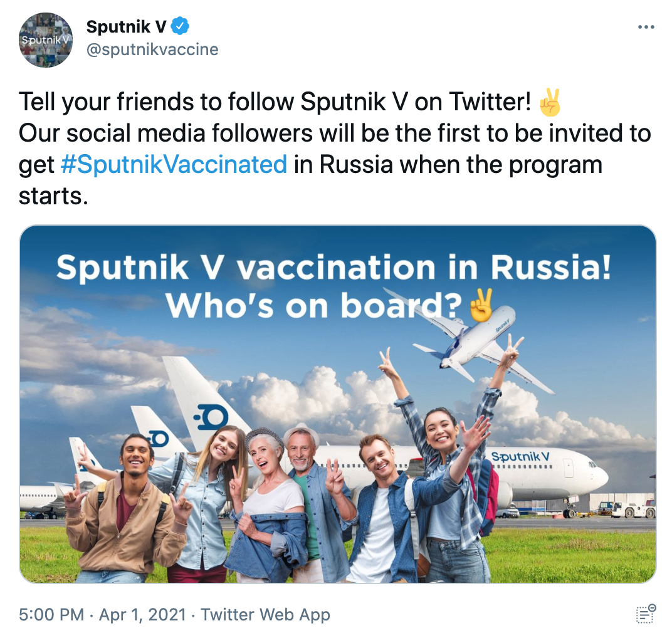Click the Twitter Web App source label
This screenshot has height=643, width=672.
coord(265,615)
